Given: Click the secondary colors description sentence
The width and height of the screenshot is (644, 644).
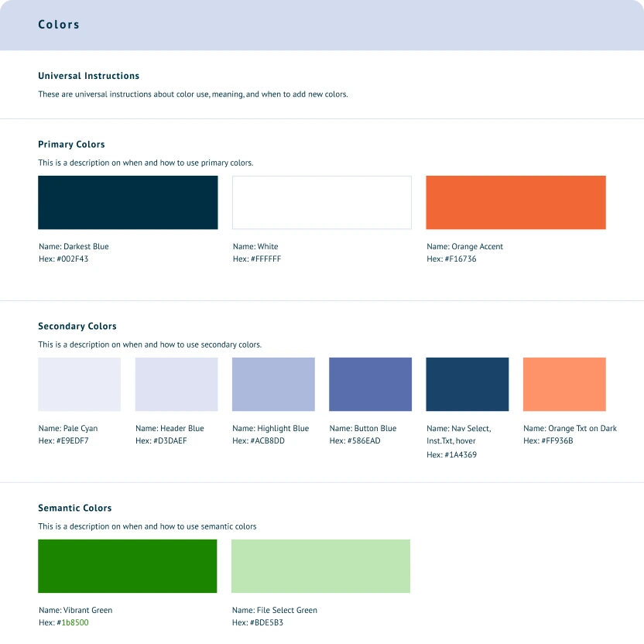Looking at the screenshot, I should click(150, 344).
